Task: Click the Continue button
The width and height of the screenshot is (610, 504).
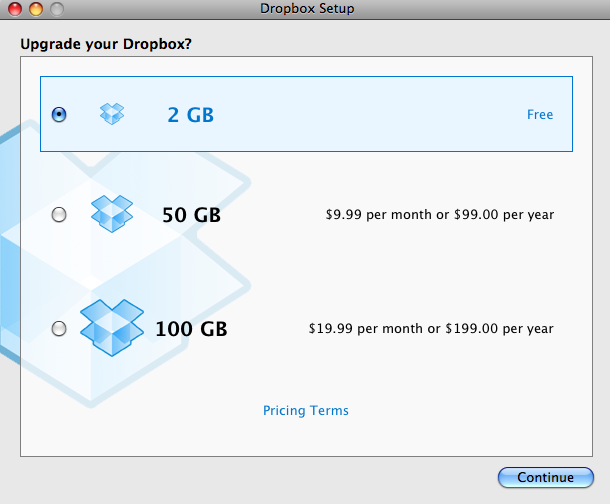Action: point(546,477)
